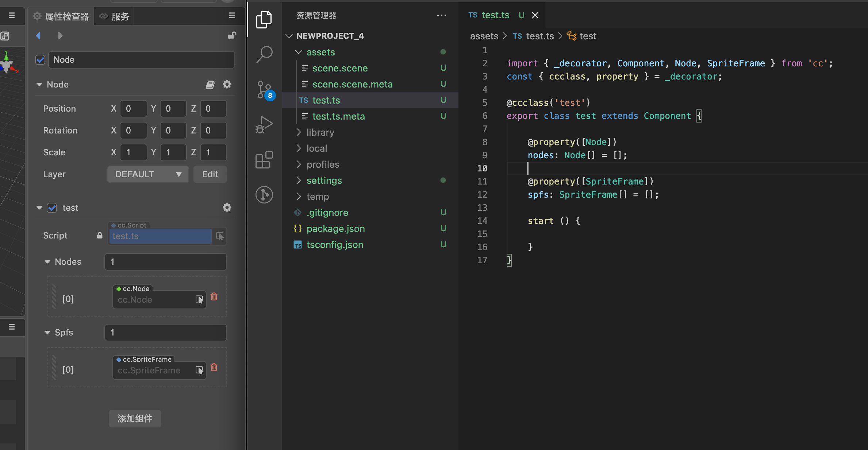Click the Node component settings gear

227,85
